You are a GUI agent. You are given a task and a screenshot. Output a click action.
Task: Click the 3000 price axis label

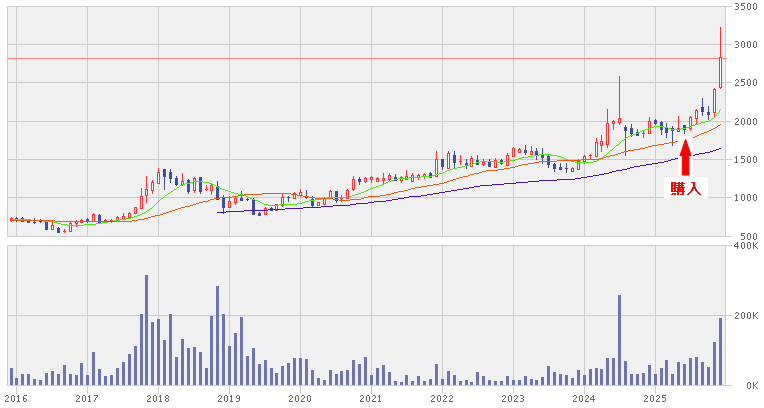(744, 45)
